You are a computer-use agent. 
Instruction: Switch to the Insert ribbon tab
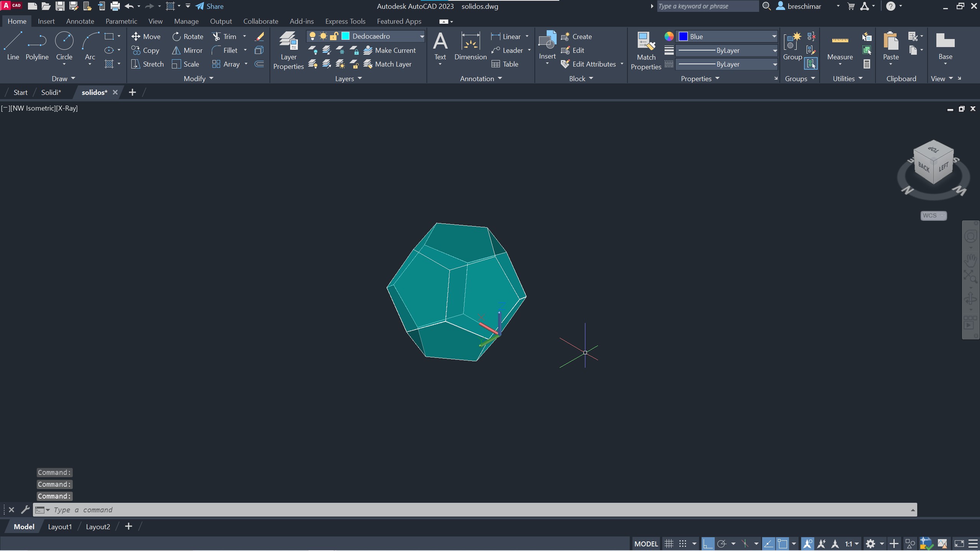46,21
